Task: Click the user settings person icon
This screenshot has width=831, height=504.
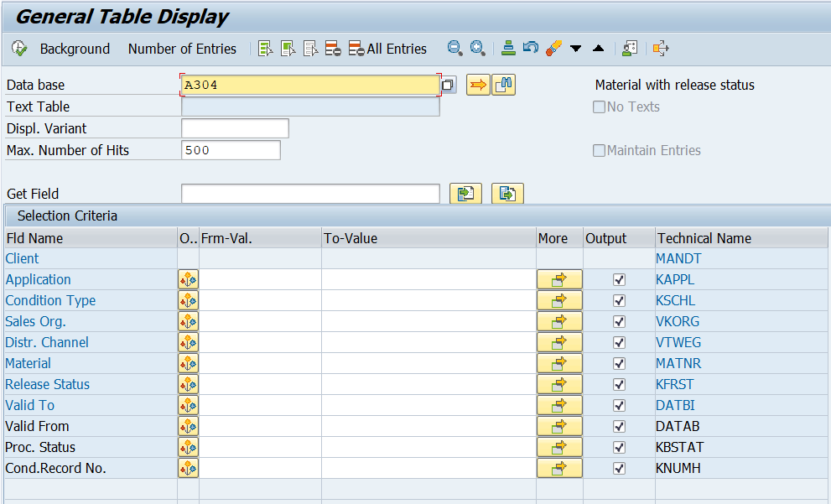Action: pyautogui.click(x=630, y=49)
